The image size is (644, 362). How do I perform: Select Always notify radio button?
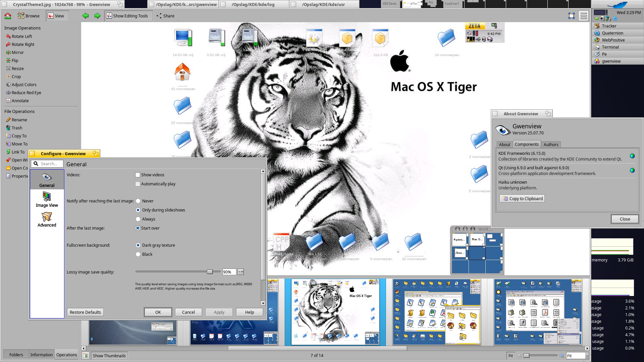click(x=138, y=219)
